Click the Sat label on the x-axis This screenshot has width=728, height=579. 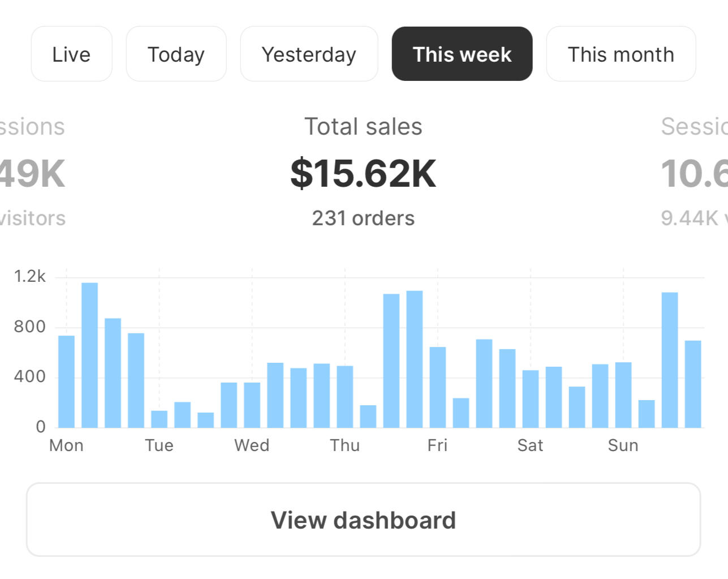[x=530, y=445]
